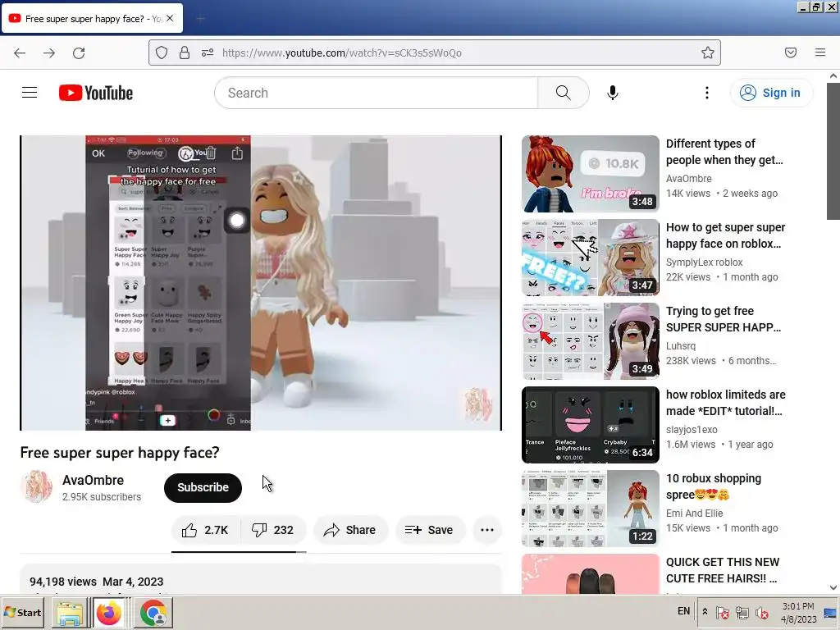Open the AvaOmbre channel name link
The height and width of the screenshot is (630, 840).
click(x=93, y=480)
